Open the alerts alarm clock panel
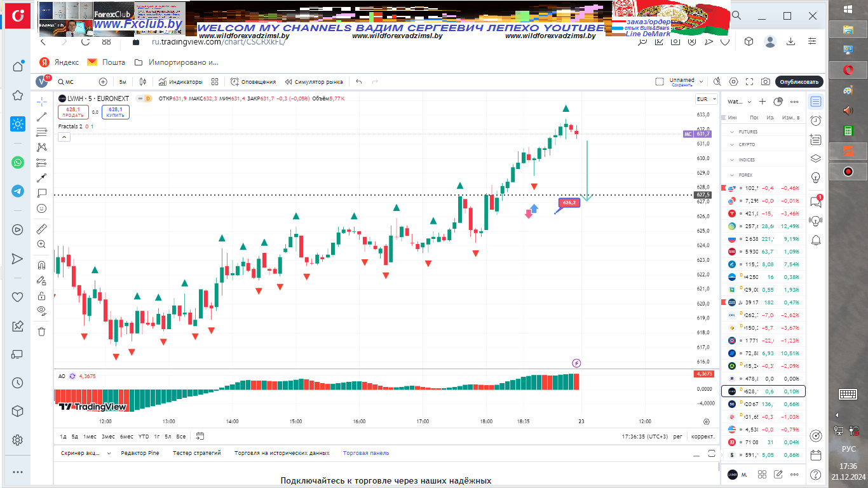 (x=816, y=120)
